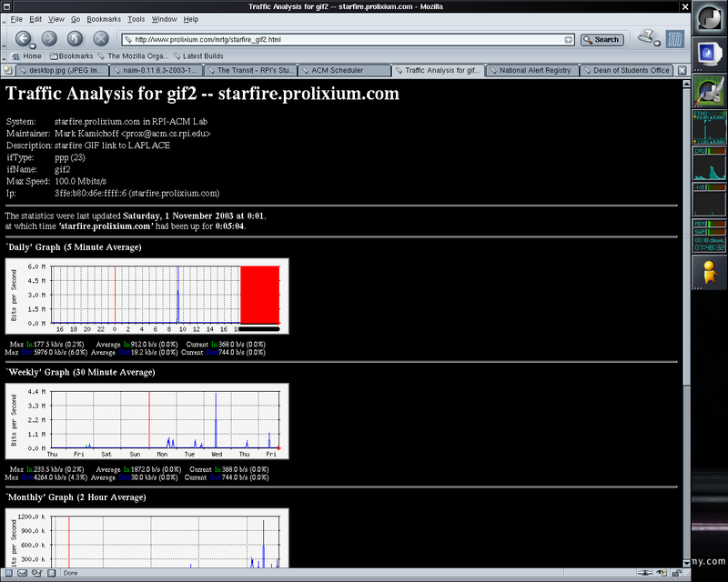
Task: Open the URL history dropdown arrow
Action: [x=568, y=40]
